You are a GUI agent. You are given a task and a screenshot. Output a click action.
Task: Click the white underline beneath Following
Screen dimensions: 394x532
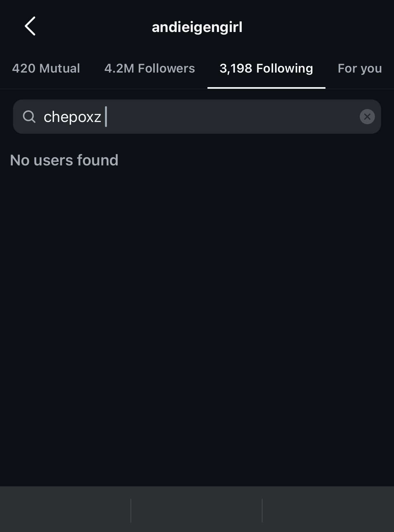[266, 88]
